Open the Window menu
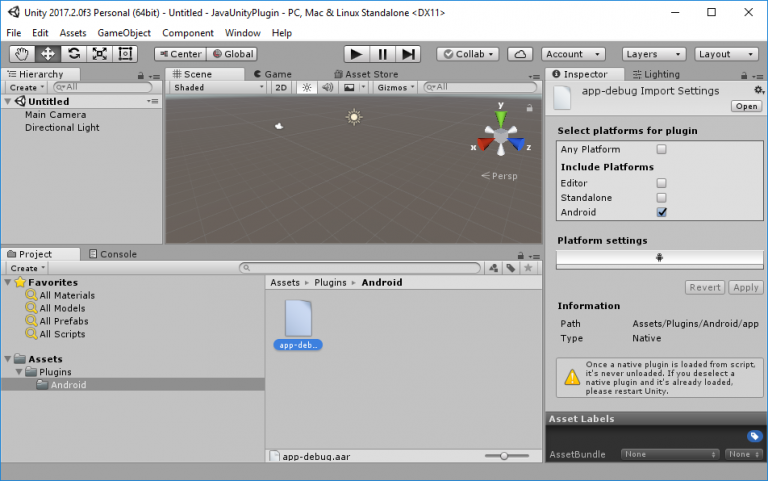Screen dimensions: 768x481 (242, 33)
